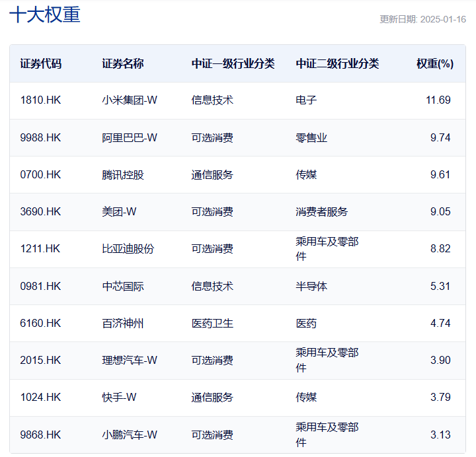The height and width of the screenshot is (457, 476).
Task: Click the 4.74 weight value
Action: (440, 323)
